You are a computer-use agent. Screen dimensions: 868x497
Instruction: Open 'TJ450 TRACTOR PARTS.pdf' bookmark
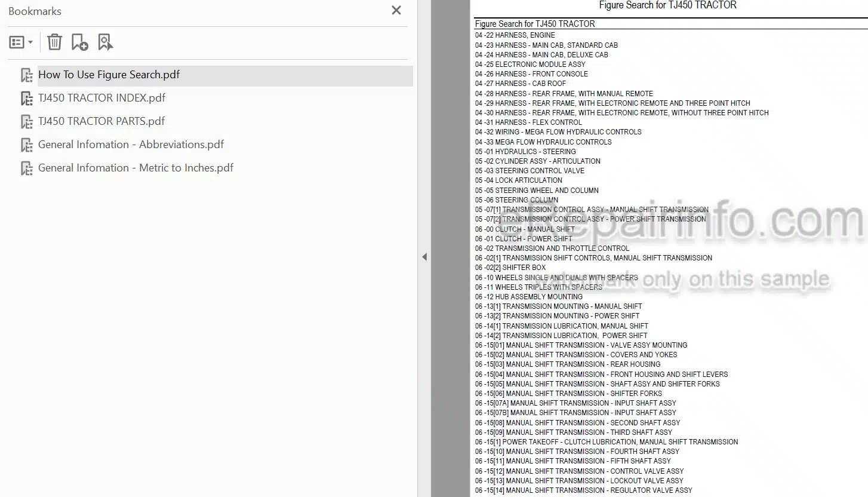[x=101, y=121]
